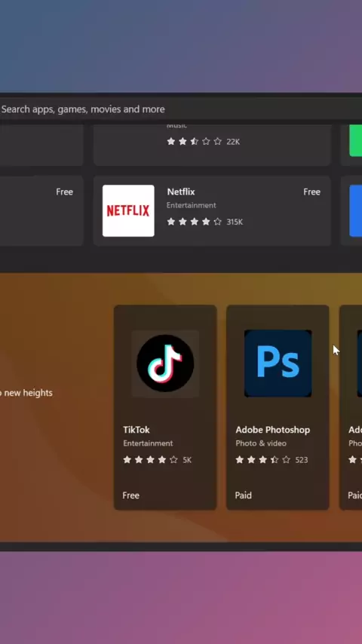Focus the Search apps, games, movies field
This screenshot has width=362, height=644.
pyautogui.click(x=181, y=109)
